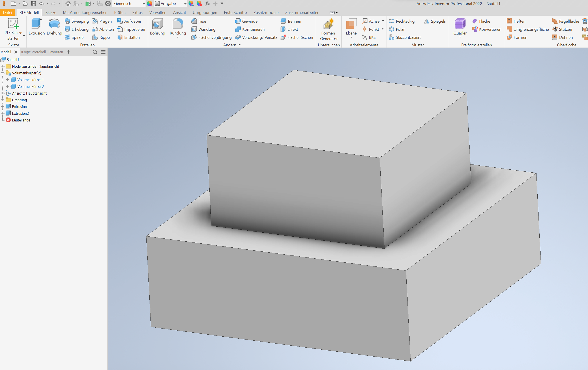This screenshot has height=370, width=588.
Task: Open the iLogic-Protokoll tab
Action: coord(33,52)
